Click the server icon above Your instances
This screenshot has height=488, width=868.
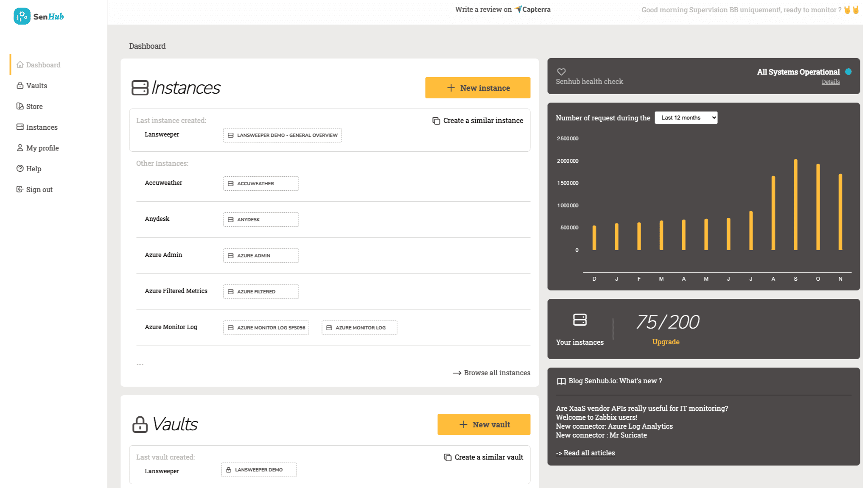580,320
